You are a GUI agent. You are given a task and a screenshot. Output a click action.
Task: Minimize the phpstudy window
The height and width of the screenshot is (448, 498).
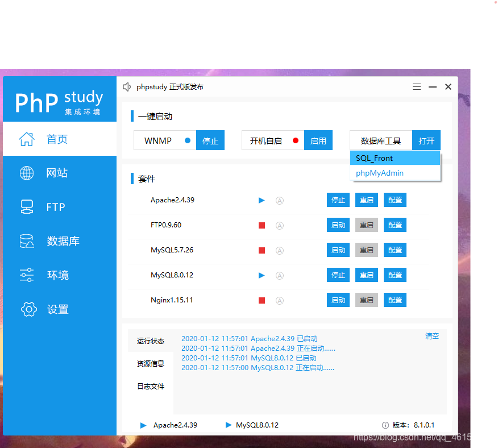coord(432,87)
